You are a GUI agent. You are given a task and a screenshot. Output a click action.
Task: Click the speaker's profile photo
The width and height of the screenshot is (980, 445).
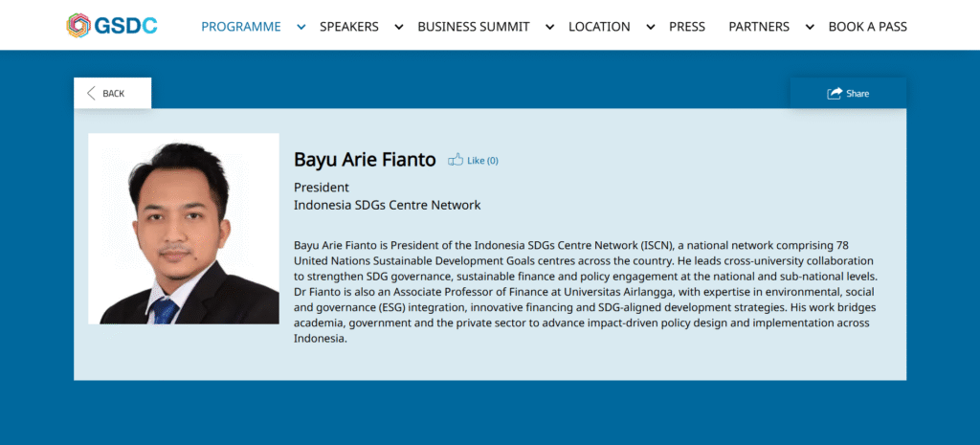pyautogui.click(x=184, y=229)
